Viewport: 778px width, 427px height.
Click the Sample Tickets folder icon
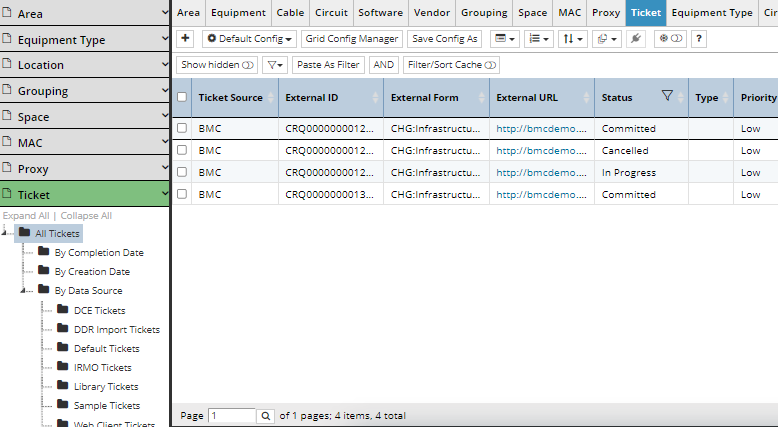63,404
